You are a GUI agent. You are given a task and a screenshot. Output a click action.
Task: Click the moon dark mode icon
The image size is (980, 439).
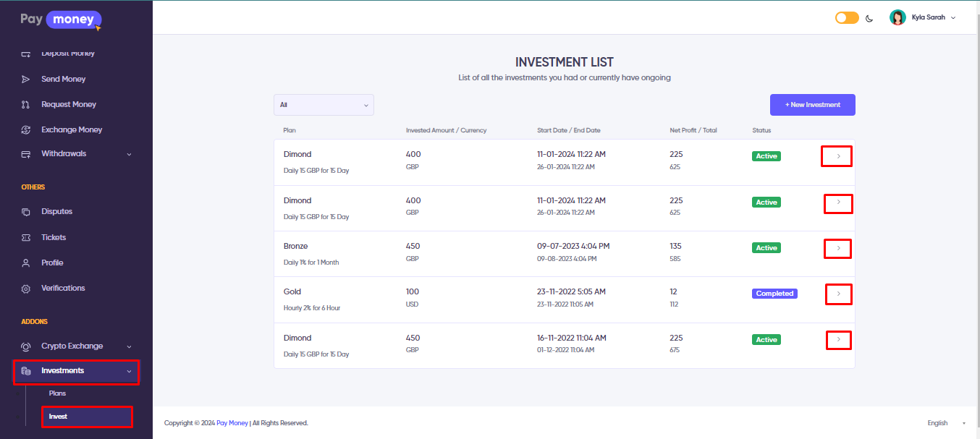coord(869,18)
